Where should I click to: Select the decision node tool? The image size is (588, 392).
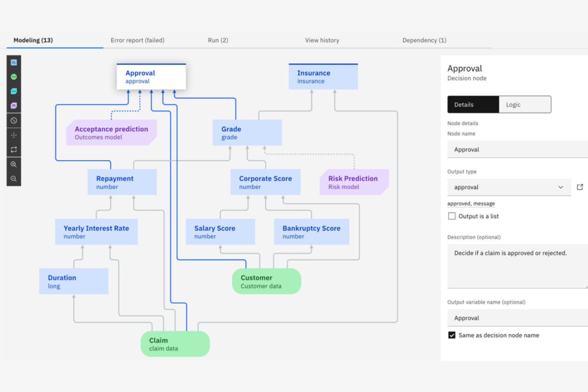(14, 62)
